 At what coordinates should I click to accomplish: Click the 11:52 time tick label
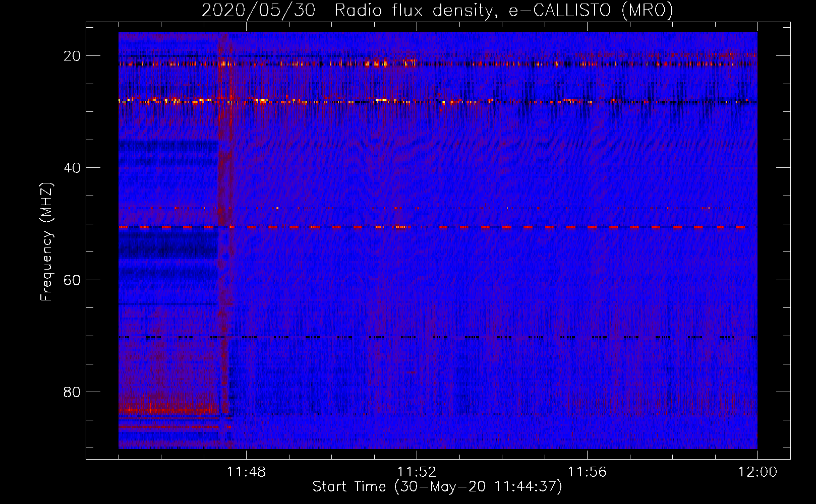point(417,472)
